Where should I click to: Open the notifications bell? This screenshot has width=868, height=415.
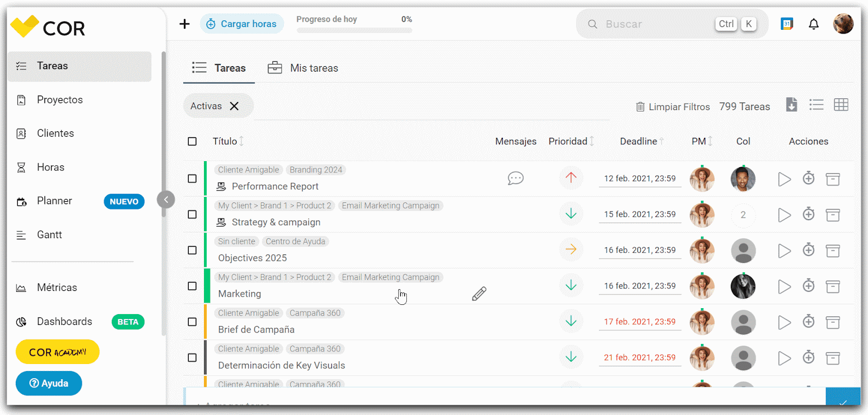pos(814,24)
